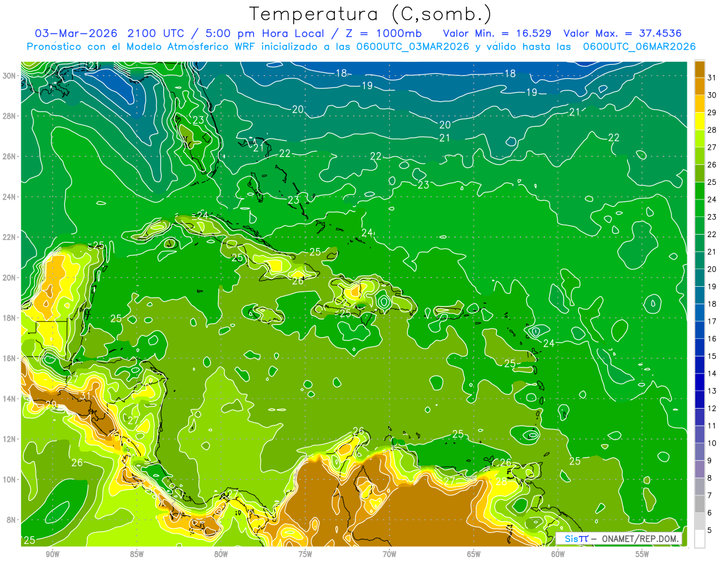This screenshot has height=562, width=728.
Task: Click the '2100 UTC' time text
Action: click(x=155, y=33)
